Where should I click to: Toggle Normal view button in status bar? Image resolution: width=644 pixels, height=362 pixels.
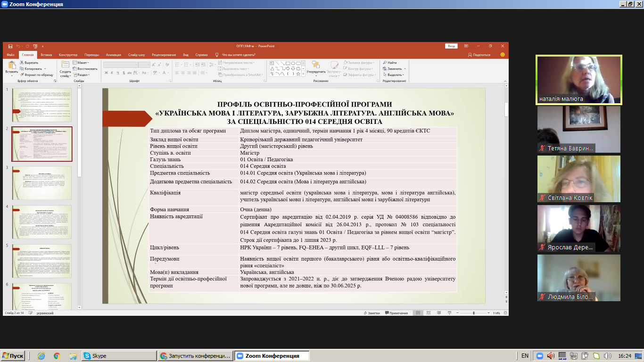point(418,313)
